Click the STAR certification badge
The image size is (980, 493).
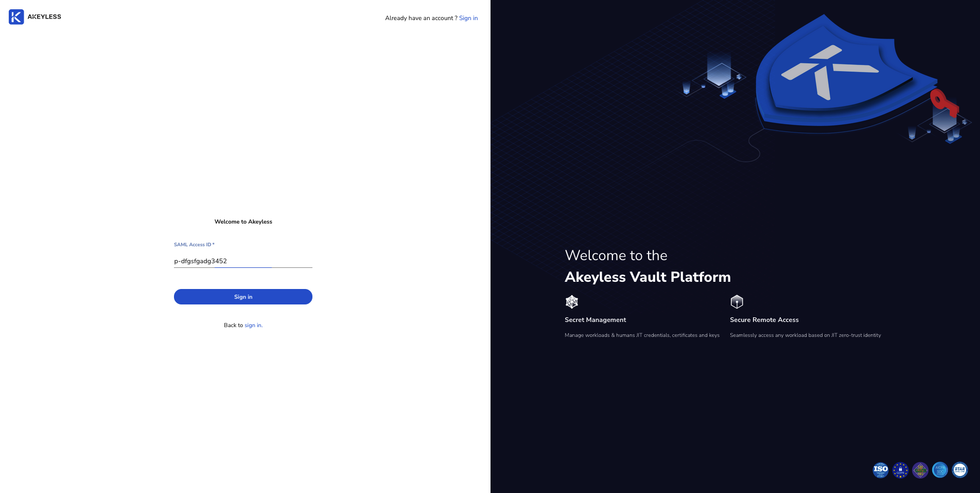pyautogui.click(x=960, y=470)
